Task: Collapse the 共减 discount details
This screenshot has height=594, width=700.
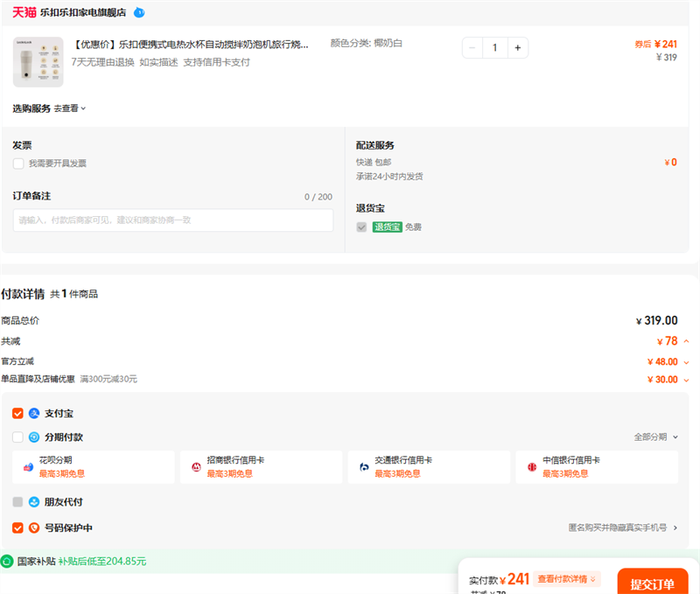Action: pyautogui.click(x=686, y=341)
